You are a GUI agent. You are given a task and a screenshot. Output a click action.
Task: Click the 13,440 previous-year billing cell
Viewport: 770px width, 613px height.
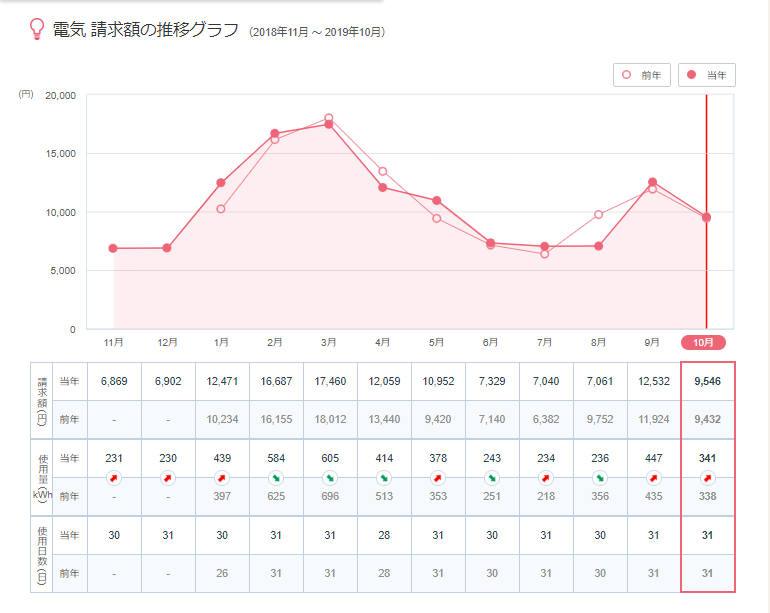(385, 419)
